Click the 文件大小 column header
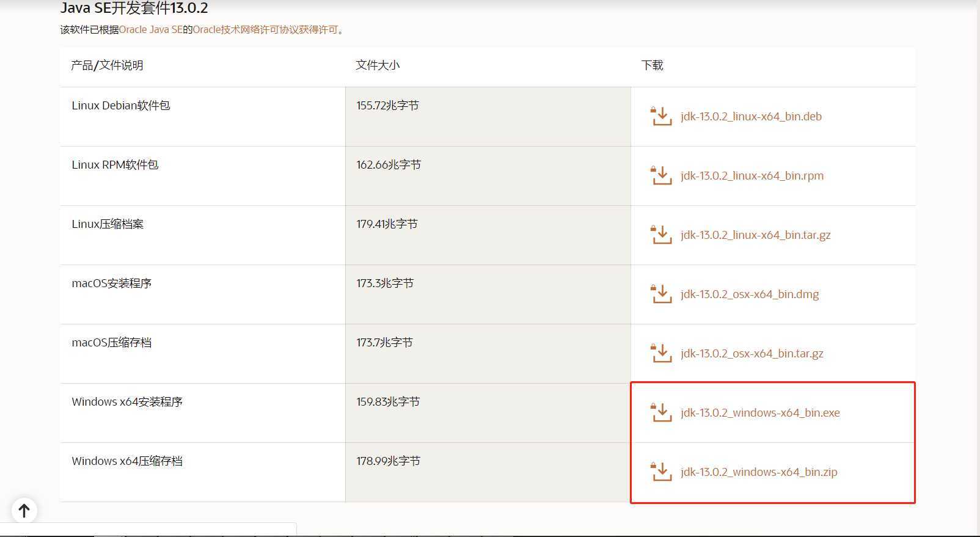 click(378, 65)
